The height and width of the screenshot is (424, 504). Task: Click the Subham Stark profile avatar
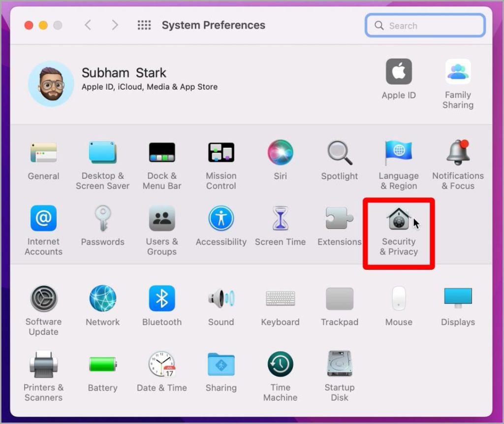[x=51, y=84]
